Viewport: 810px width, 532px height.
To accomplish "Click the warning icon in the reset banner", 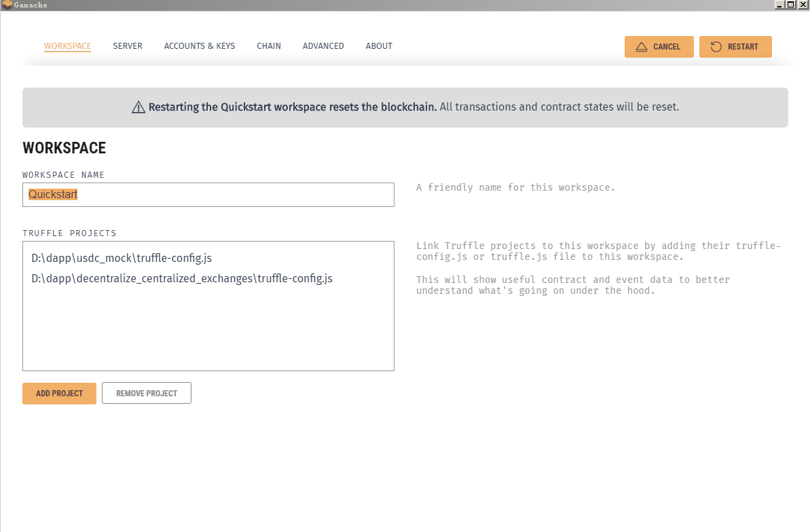I will [x=139, y=107].
